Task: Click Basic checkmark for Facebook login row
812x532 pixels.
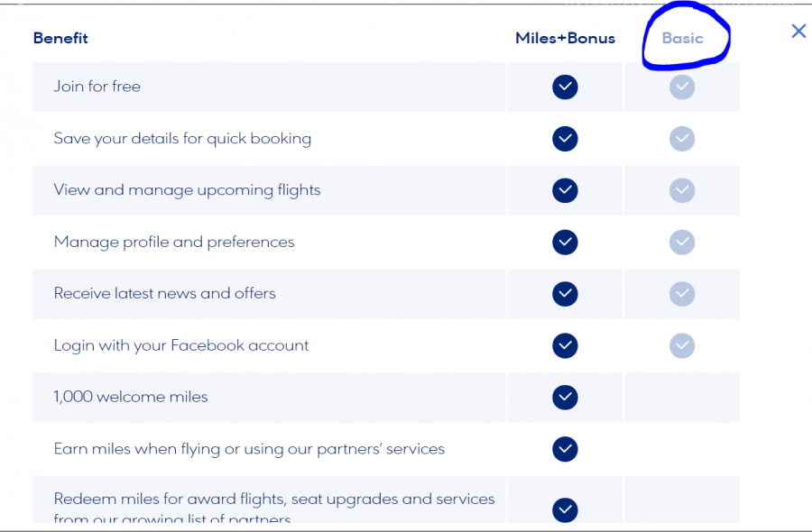Action: point(682,345)
